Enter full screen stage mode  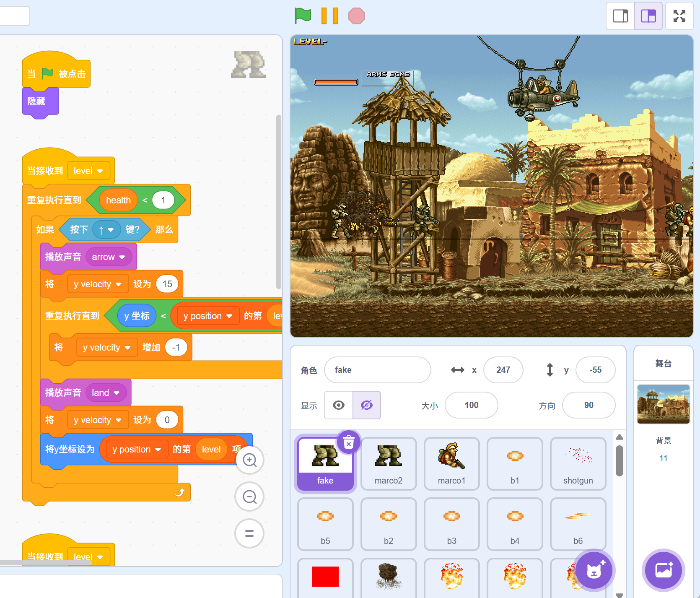[x=679, y=16]
